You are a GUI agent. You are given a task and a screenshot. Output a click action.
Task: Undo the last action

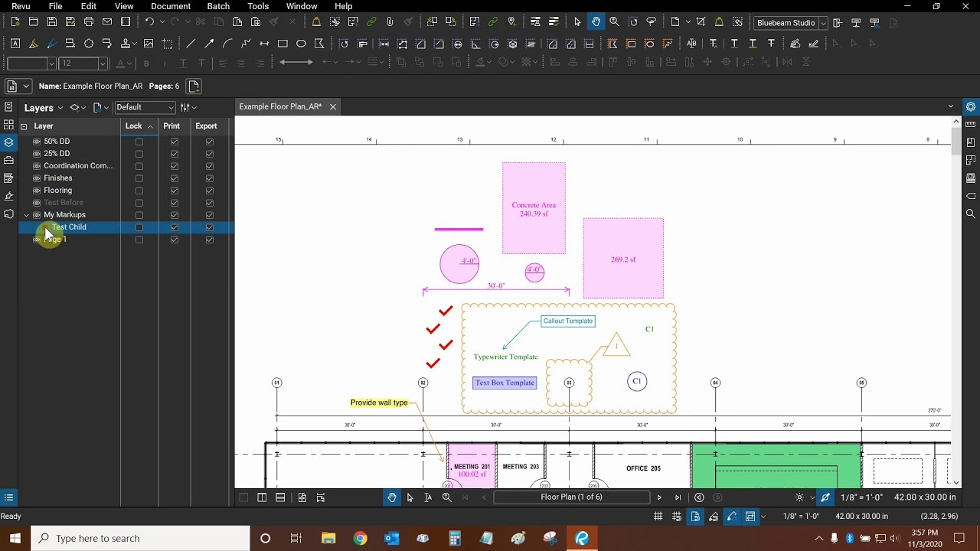point(149,22)
